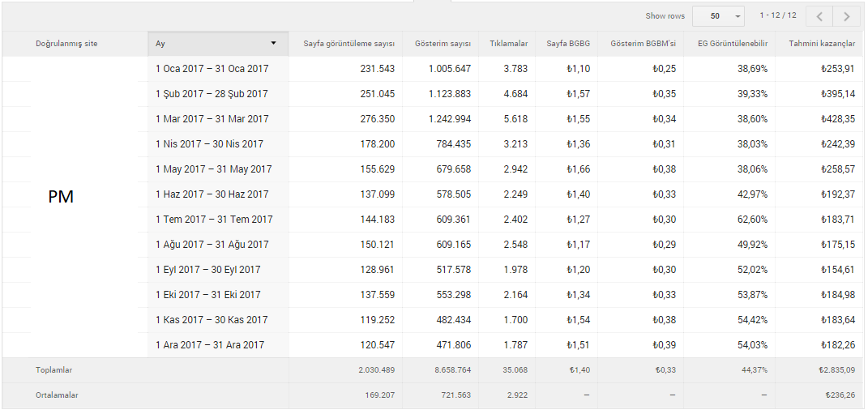This screenshot has height=414, width=868.
Task: Select the 1 Haz 2017 – 30 Haz 2017 row
Action: (x=433, y=194)
